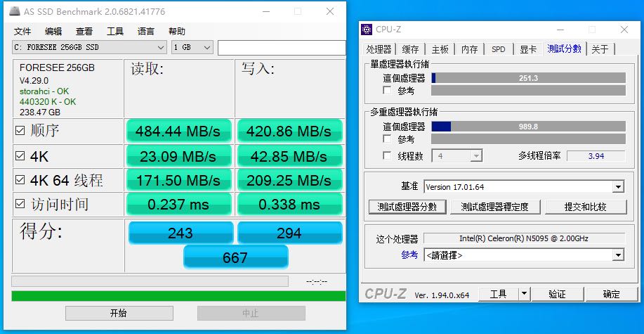The width and height of the screenshot is (644, 334).
Task: Click the greyed-out 中止 button
Action: pos(251,313)
